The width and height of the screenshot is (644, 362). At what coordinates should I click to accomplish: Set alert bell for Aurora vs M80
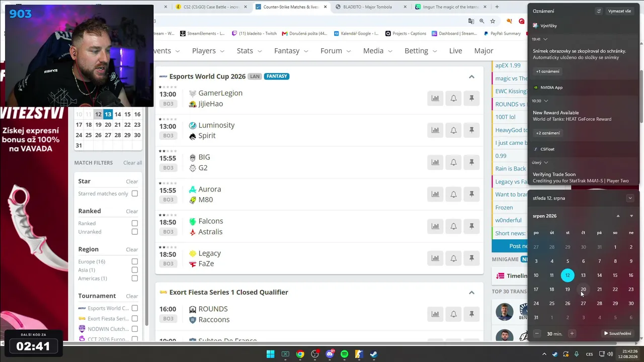(453, 194)
